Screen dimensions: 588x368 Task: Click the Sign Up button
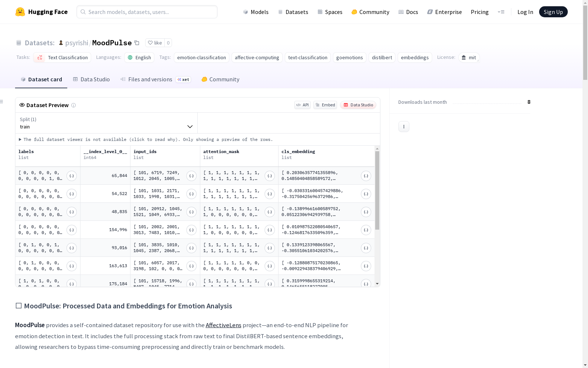[x=553, y=12]
